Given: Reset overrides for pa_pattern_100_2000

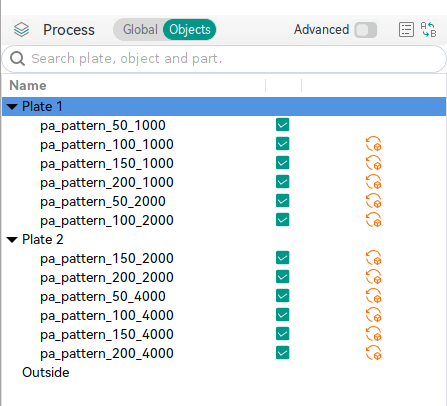Looking at the screenshot, I should tap(373, 220).
